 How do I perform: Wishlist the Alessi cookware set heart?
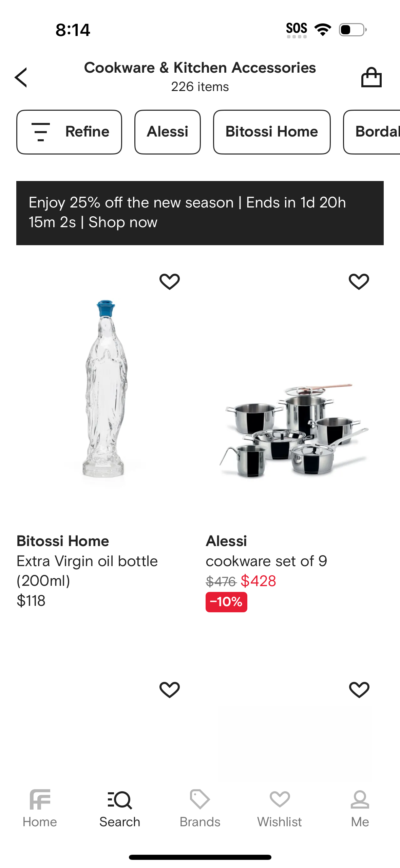point(359,282)
